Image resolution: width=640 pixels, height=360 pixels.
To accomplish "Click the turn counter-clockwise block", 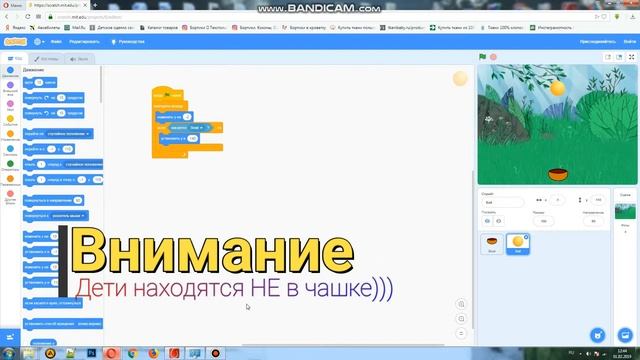I will pos(53,113).
